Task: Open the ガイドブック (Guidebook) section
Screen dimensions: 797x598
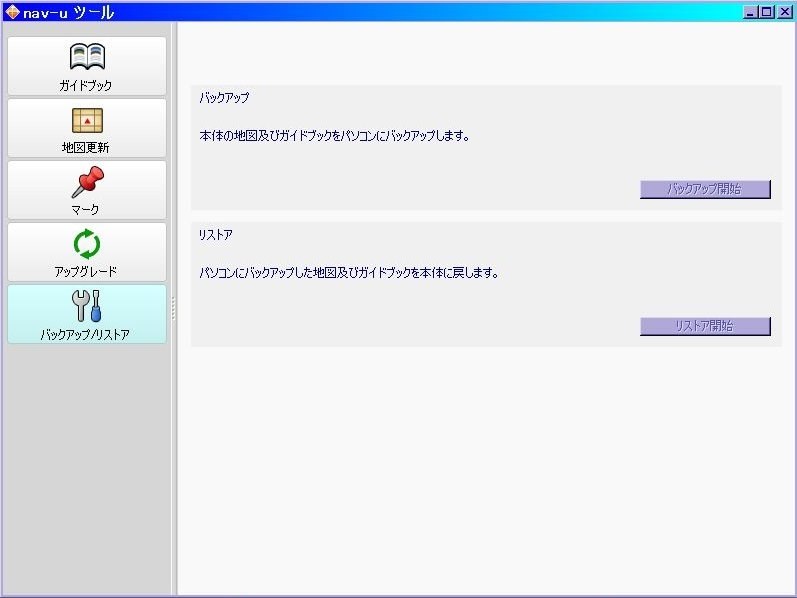Action: [x=87, y=66]
